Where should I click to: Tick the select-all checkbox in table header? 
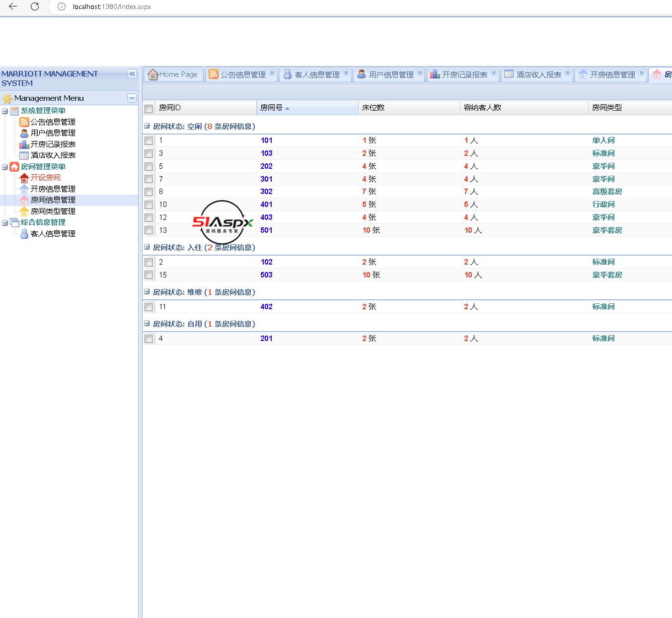pos(149,109)
